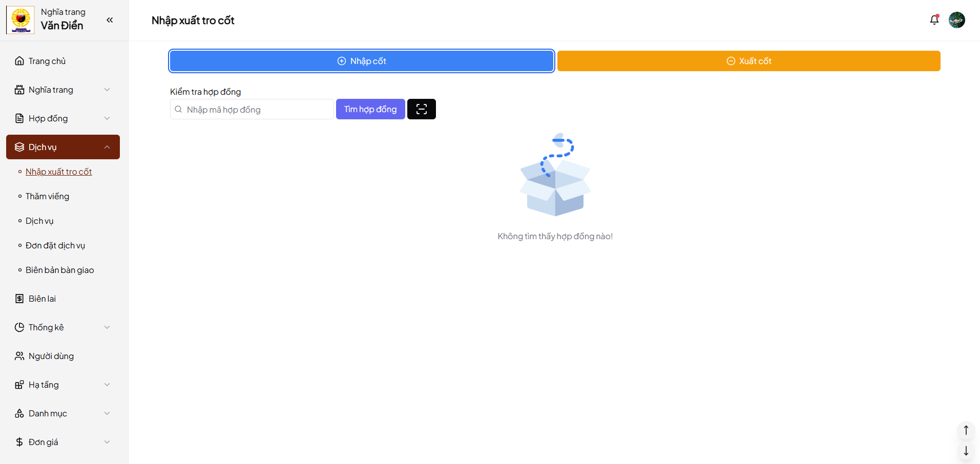Click the QR scan button
The image size is (980, 464).
(x=421, y=109)
